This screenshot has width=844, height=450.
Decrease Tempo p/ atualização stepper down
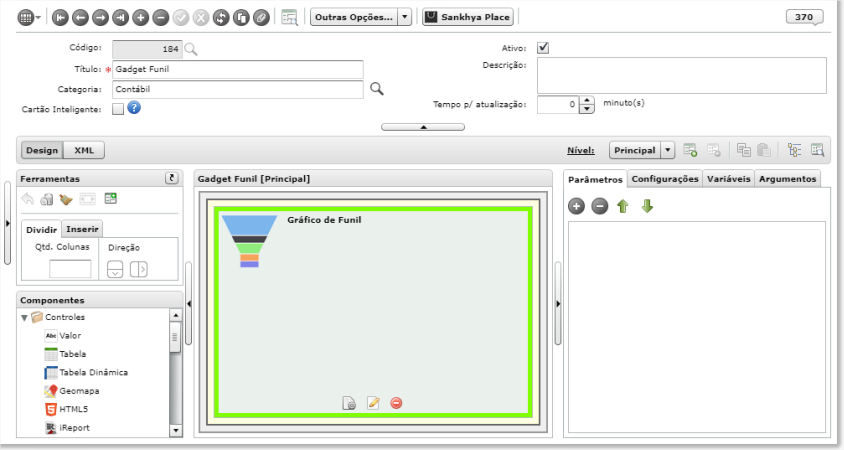point(587,109)
